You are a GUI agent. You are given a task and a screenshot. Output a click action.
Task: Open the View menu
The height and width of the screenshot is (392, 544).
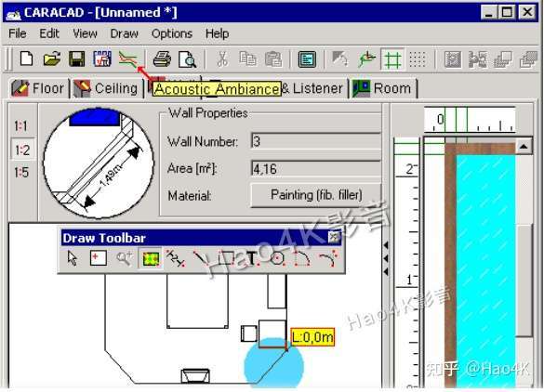click(85, 33)
